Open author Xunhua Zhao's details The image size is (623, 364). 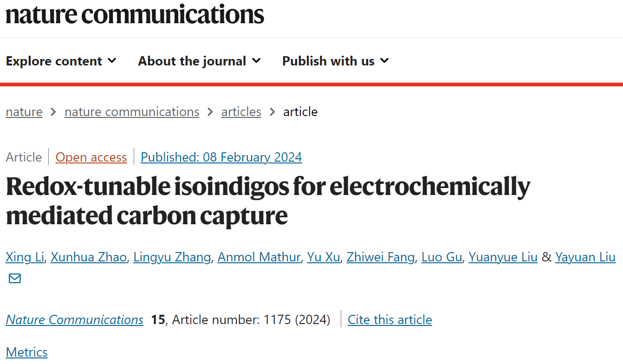[89, 257]
